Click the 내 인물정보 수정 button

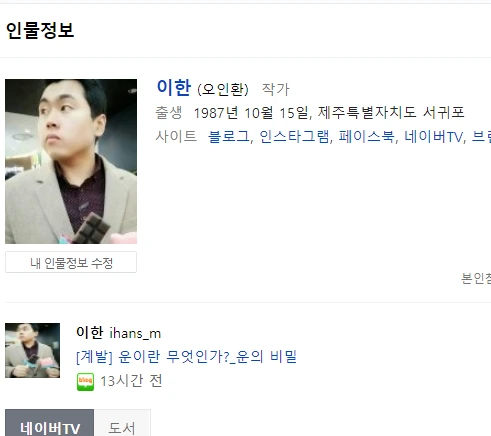pos(71,262)
